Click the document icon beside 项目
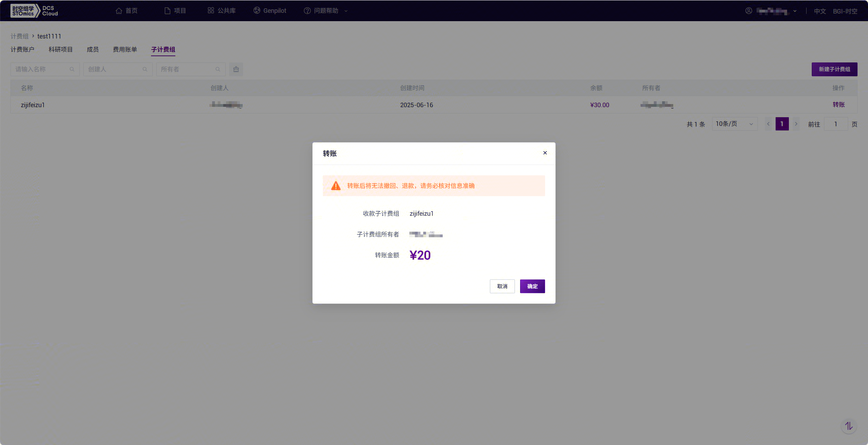868x445 pixels. point(167,11)
